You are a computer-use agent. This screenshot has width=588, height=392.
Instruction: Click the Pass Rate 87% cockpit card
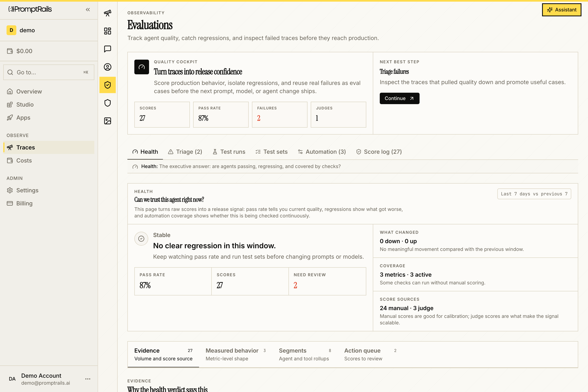click(x=221, y=115)
